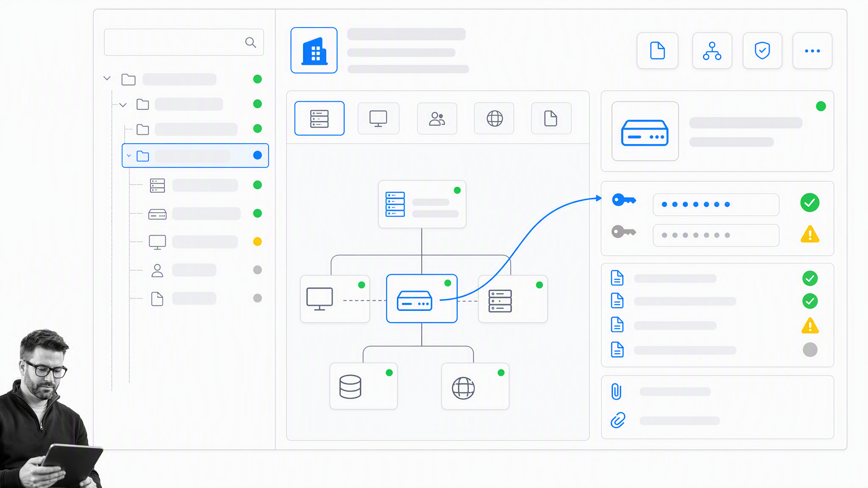Collapse the second-level folder chevron

(x=123, y=105)
